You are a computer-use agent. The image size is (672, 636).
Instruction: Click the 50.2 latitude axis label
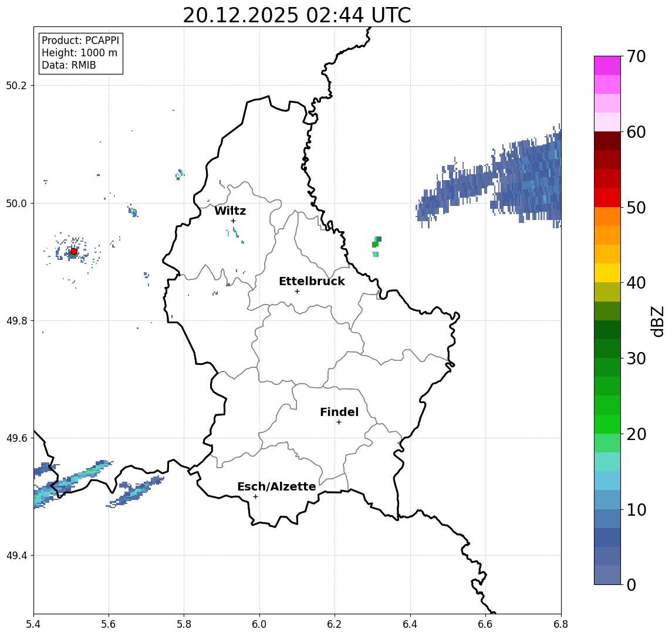pyautogui.click(x=16, y=85)
